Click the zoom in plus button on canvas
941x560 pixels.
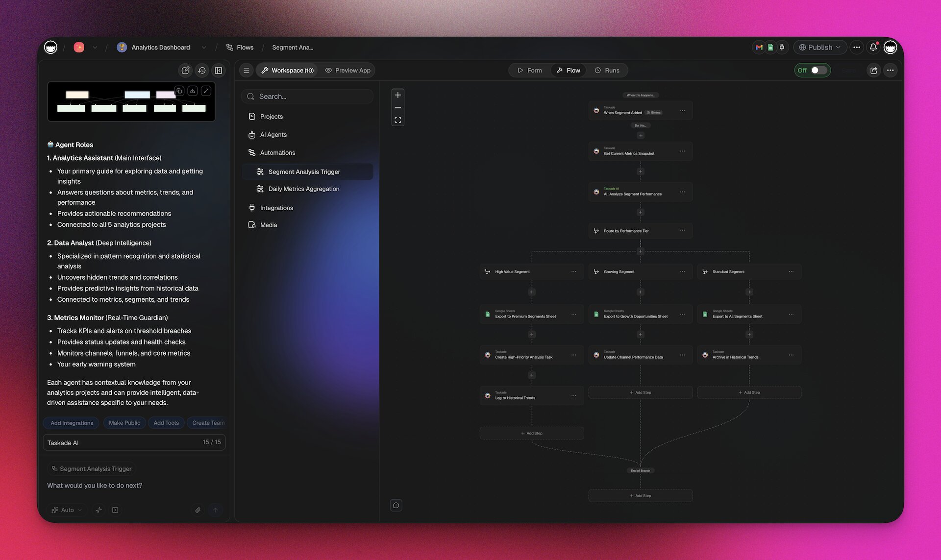398,95
